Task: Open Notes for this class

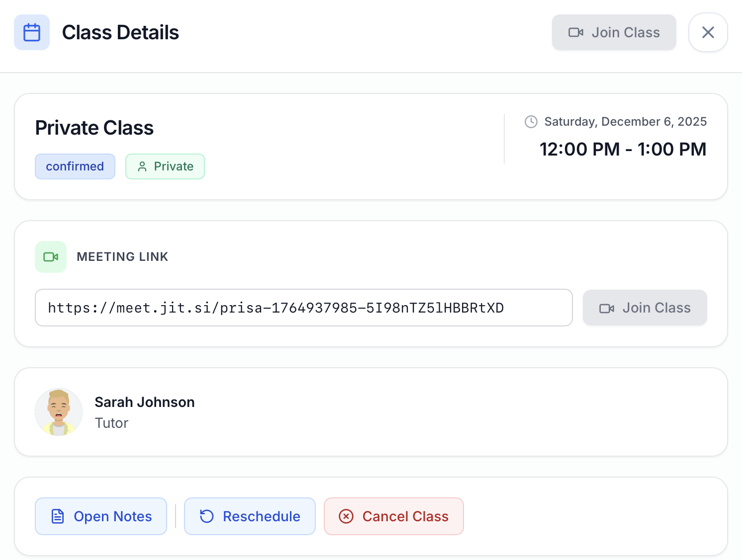Action: click(x=101, y=516)
